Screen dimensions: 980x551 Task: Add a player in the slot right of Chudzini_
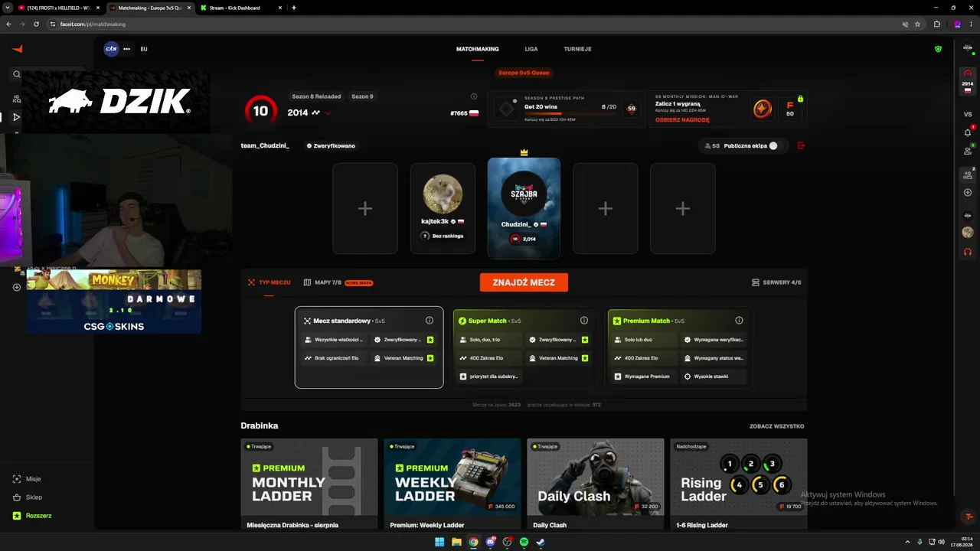(606, 208)
